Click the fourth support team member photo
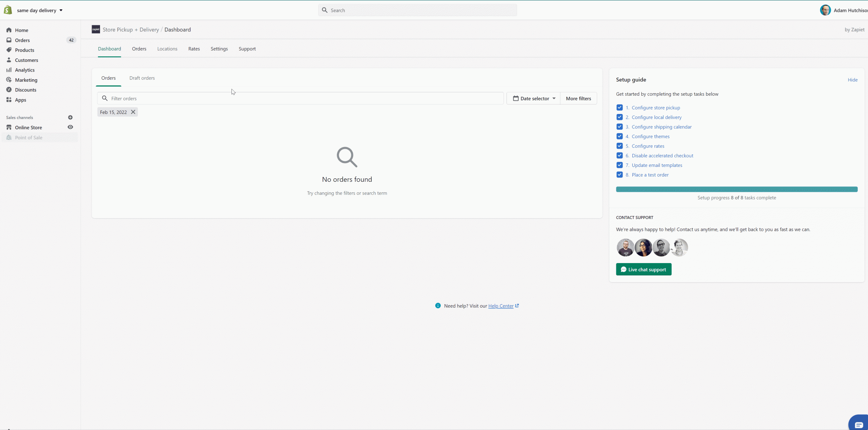 tap(679, 247)
